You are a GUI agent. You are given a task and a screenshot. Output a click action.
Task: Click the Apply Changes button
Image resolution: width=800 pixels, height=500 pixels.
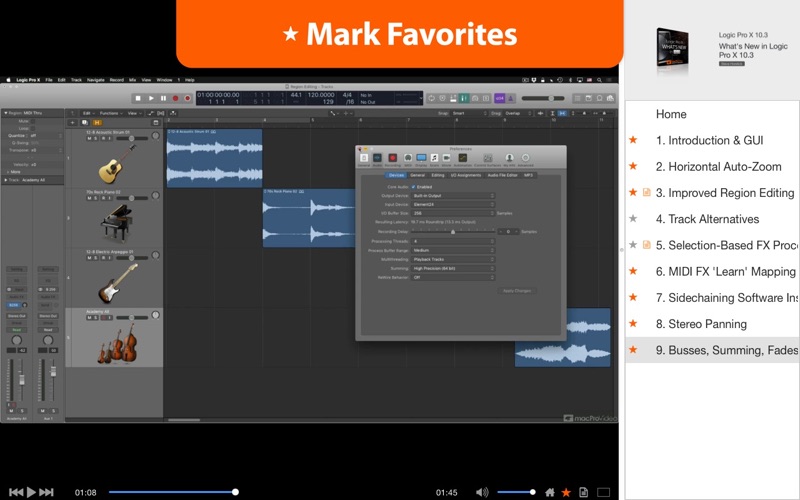point(517,291)
